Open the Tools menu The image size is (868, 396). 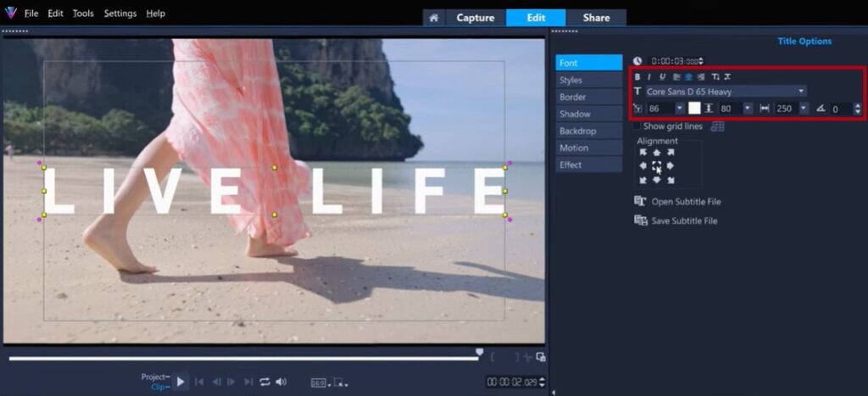tap(83, 14)
